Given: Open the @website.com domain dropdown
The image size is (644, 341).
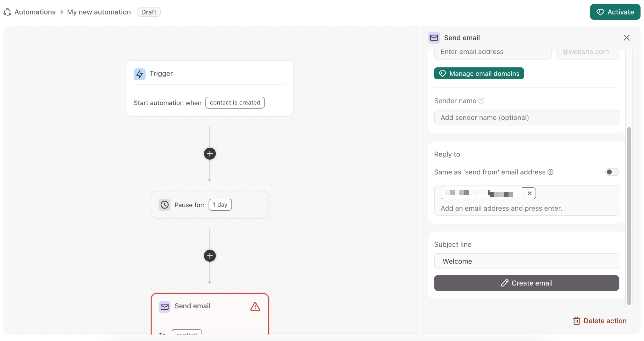Looking at the screenshot, I should 587,52.
